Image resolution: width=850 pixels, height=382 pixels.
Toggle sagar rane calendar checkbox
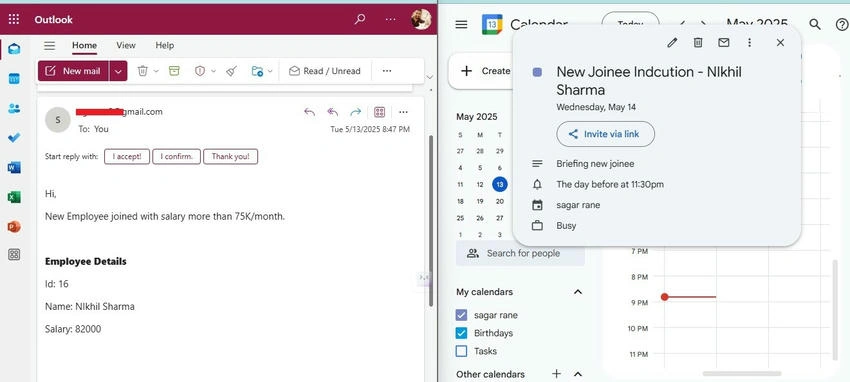point(461,315)
